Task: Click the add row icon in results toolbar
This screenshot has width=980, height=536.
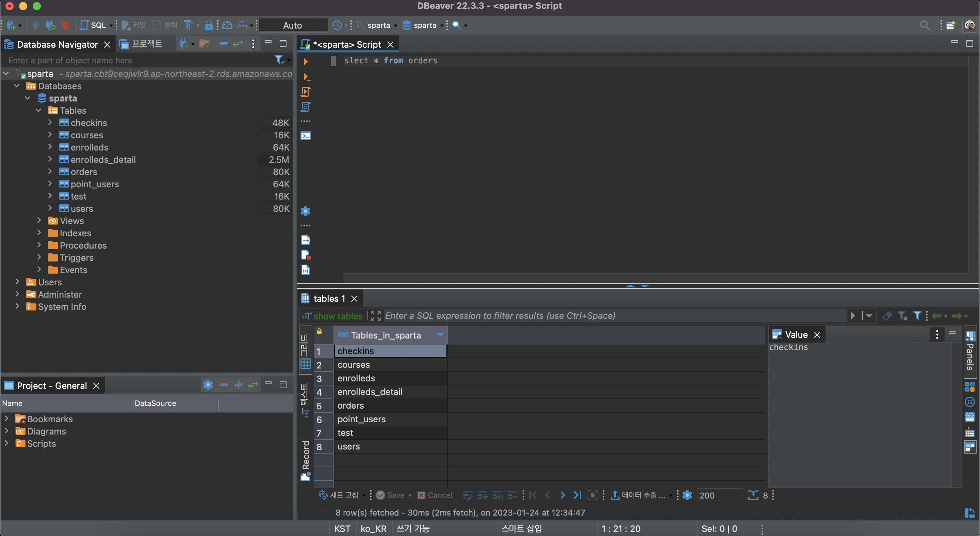Action: pyautogui.click(x=483, y=495)
